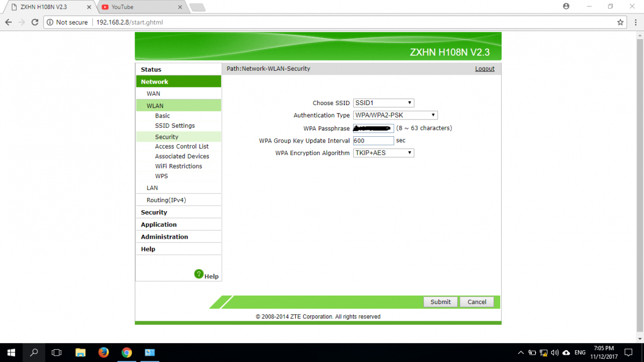This screenshot has height=362, width=644.
Task: Click the WPA Passphrase field
Action: (x=374, y=128)
